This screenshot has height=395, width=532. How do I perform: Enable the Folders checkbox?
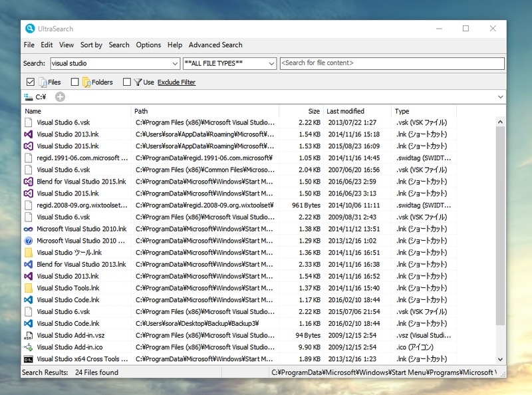click(x=74, y=82)
